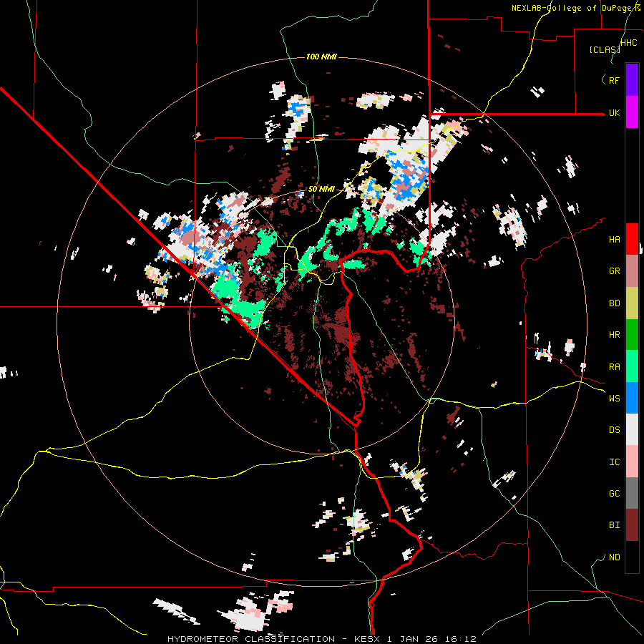
Task: Click the purple RF legend swatch
Action: pyautogui.click(x=632, y=80)
